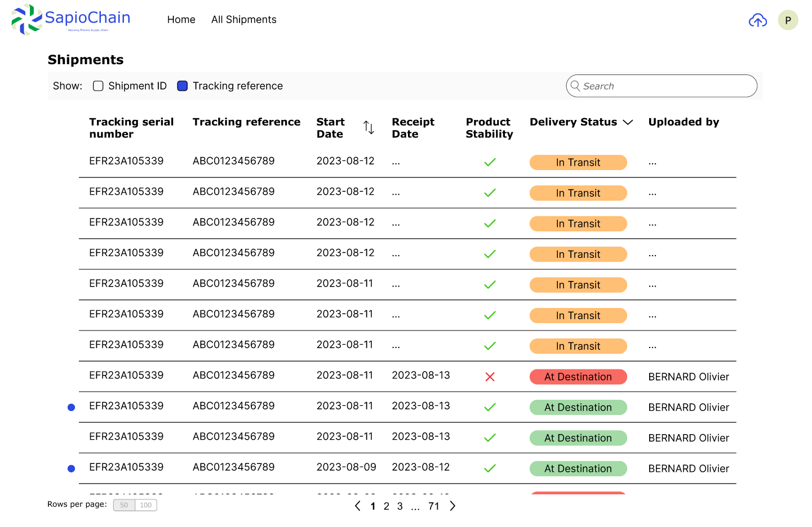Open the user profile avatar P
Image resolution: width=812 pixels, height=527 pixels.
[x=788, y=20]
